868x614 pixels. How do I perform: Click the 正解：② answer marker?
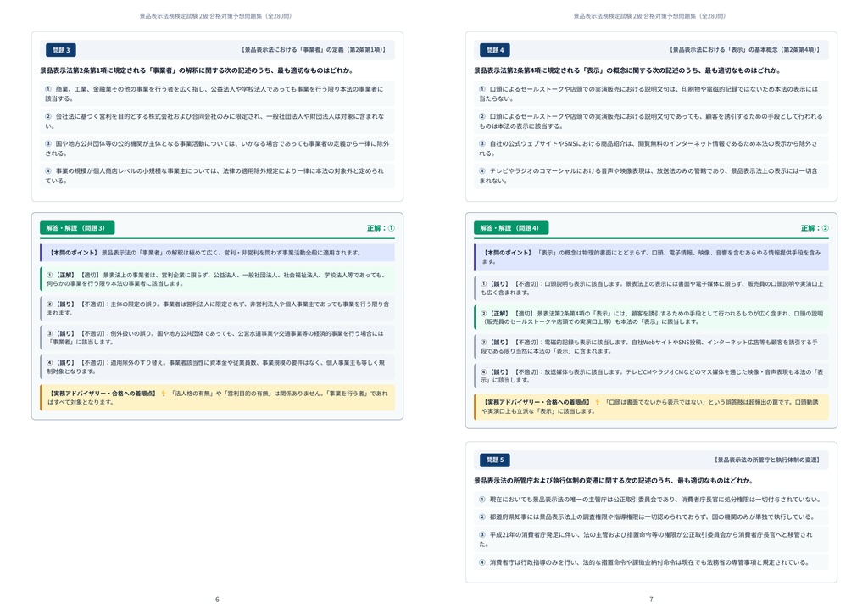coord(815,228)
